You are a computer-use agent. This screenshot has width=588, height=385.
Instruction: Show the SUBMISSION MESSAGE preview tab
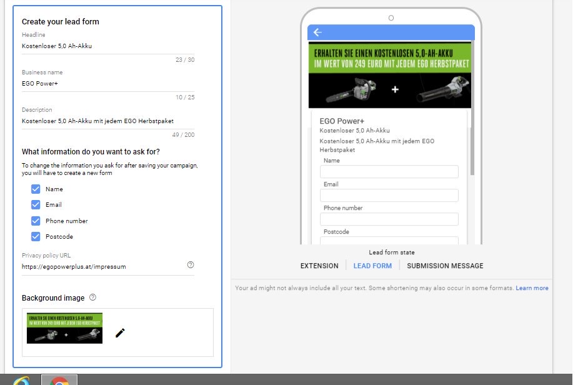445,266
